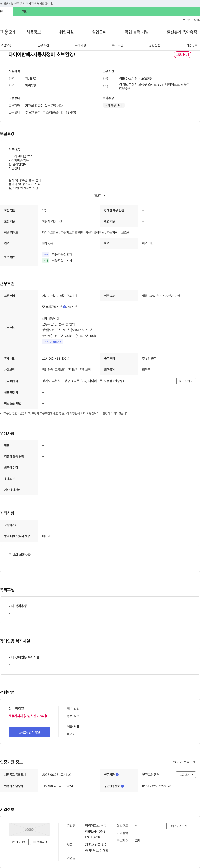Click the 채용시까지 status badge
200x868 pixels.
(x=182, y=55)
